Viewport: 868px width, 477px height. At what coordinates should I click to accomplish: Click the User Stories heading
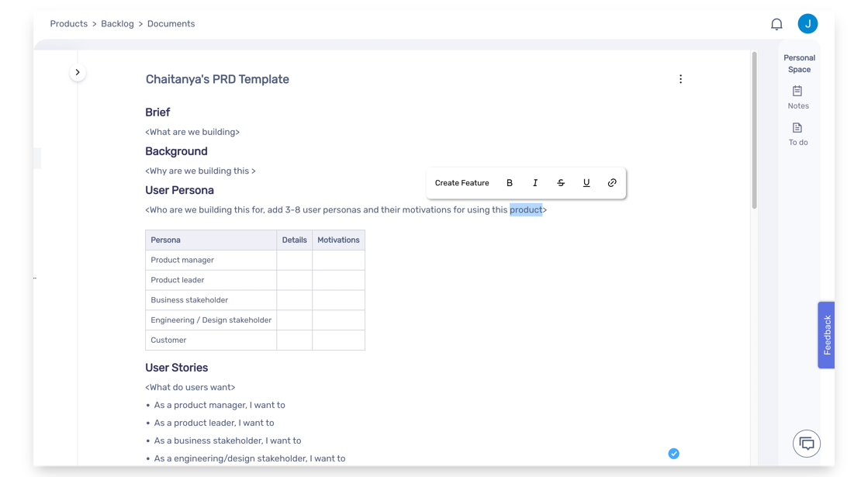(177, 368)
